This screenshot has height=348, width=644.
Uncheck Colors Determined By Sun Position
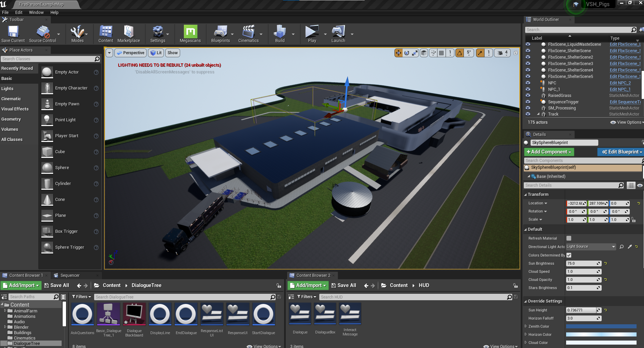pos(569,255)
